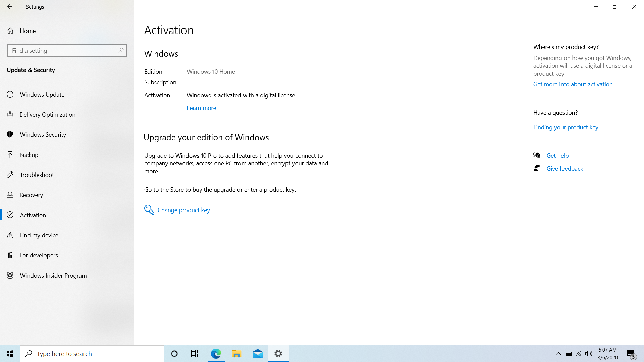Click the Backup arrow icon

click(10, 155)
